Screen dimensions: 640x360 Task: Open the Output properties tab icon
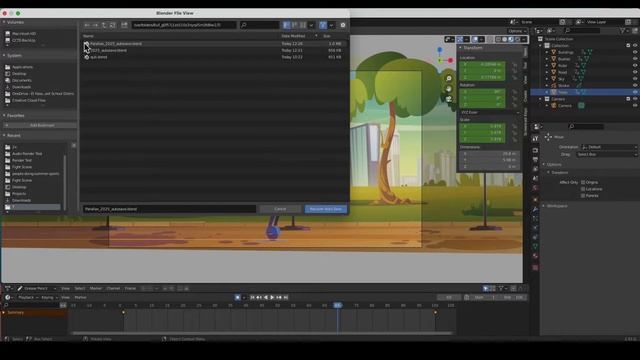pyautogui.click(x=535, y=160)
